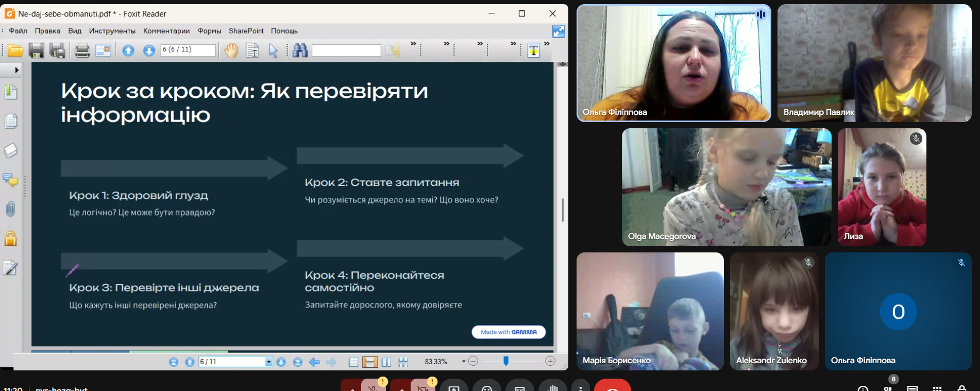Toggle facing pages layout mode
980x391 pixels.
coord(386,362)
